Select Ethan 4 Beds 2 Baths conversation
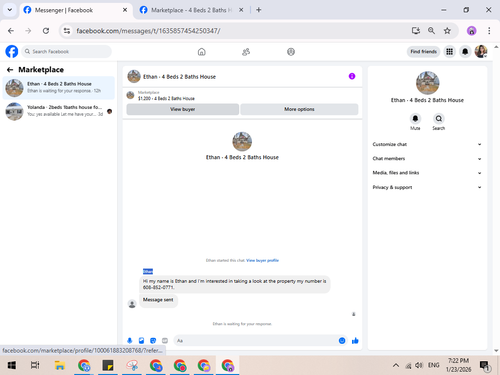Image resolution: width=500 pixels, height=375 pixels. pyautogui.click(x=59, y=88)
